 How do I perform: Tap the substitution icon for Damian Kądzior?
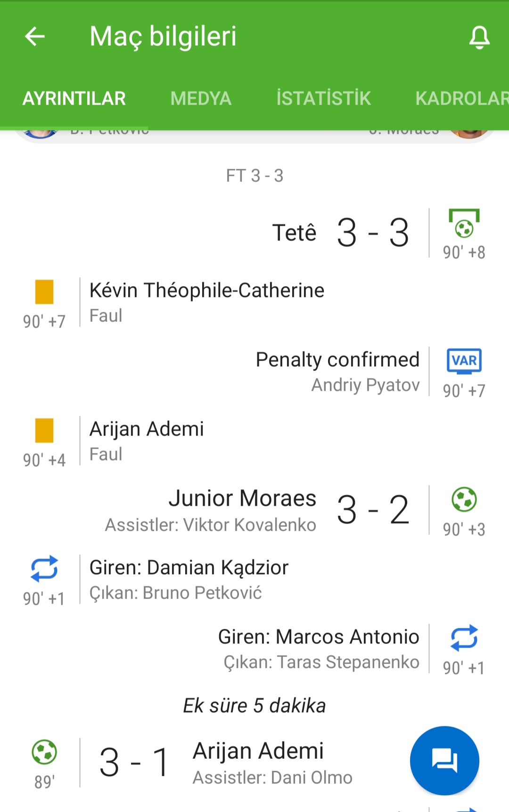click(44, 569)
